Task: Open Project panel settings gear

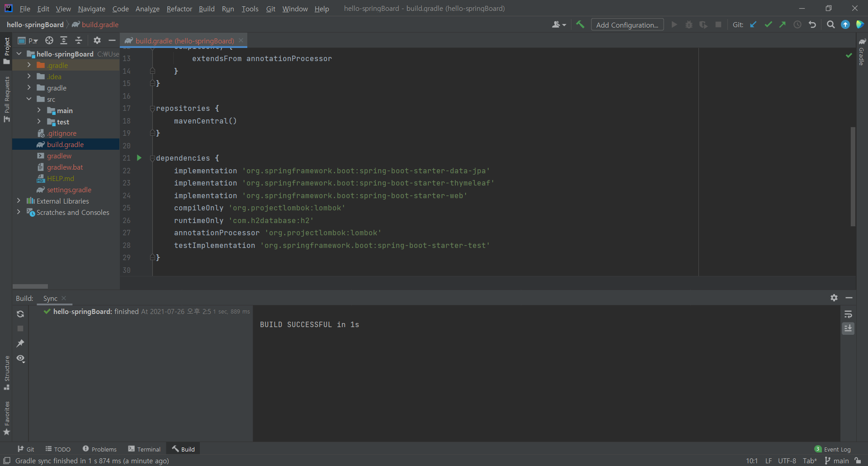Action: 97,40
